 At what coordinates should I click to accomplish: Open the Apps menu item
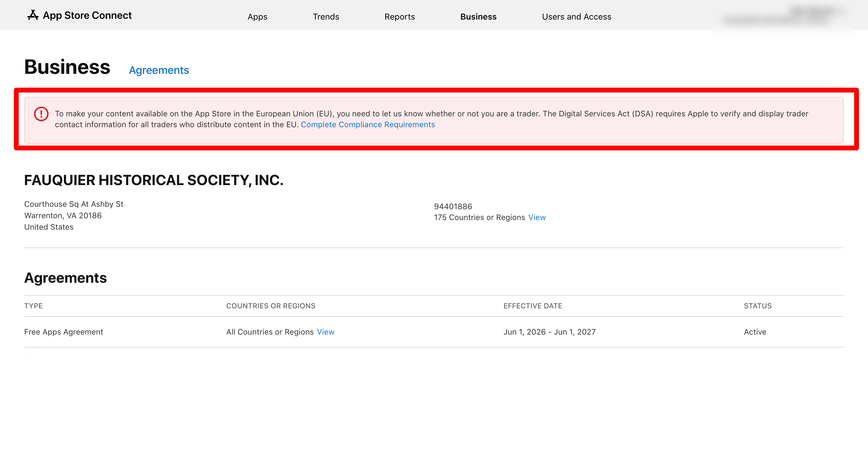[x=257, y=17]
